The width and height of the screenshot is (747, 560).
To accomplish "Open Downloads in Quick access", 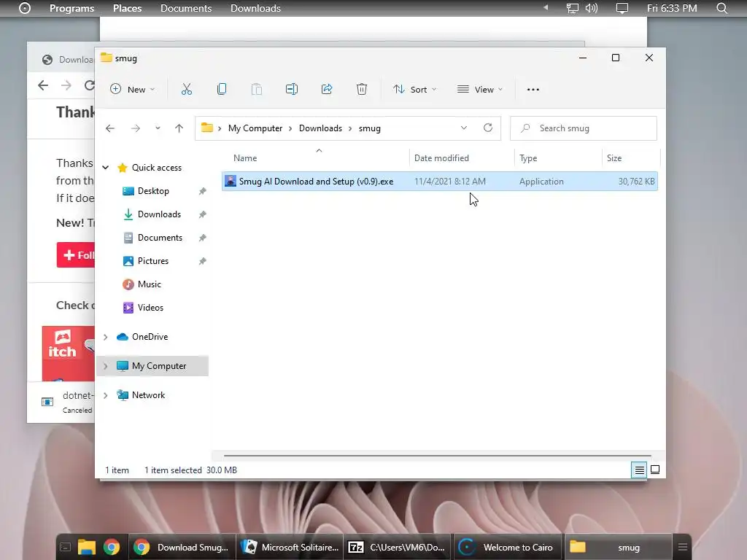I will coord(159,214).
